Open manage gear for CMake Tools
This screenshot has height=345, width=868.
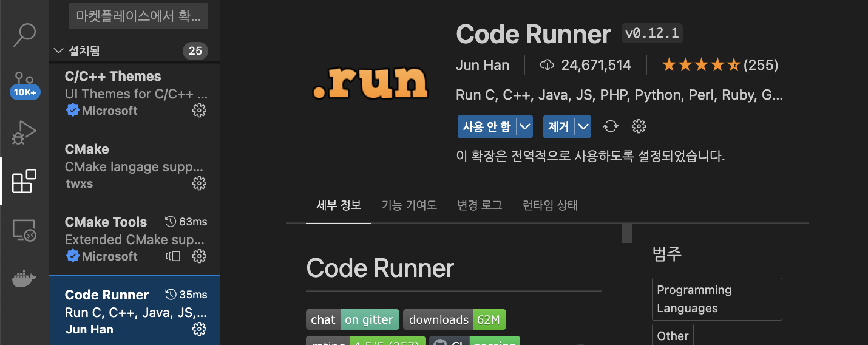199,256
